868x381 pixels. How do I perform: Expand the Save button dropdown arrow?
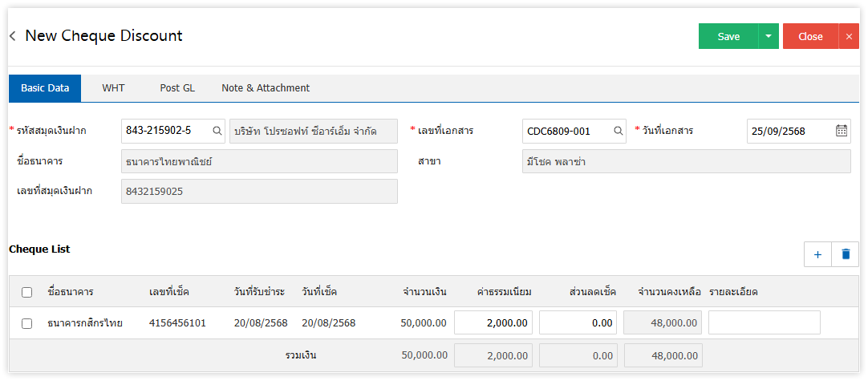(769, 36)
